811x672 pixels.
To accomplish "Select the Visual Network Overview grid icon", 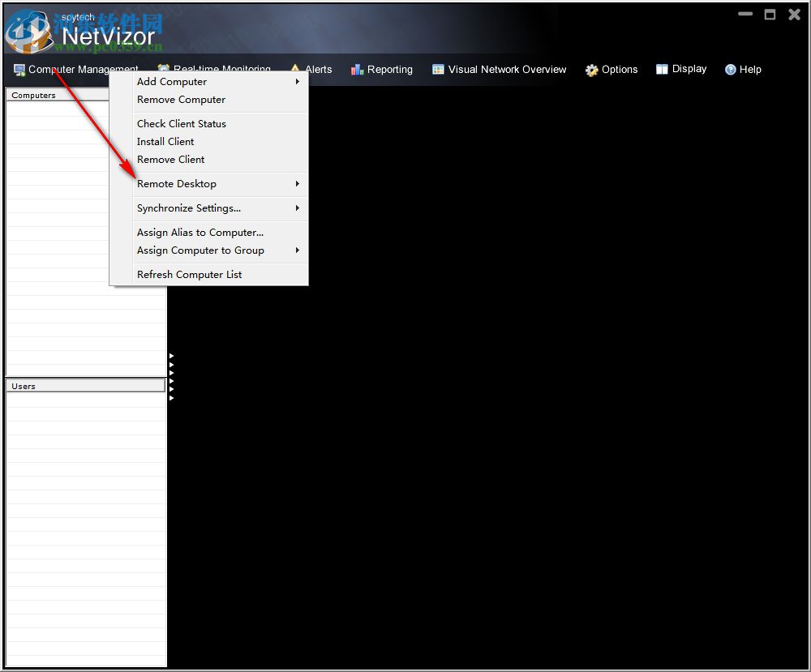I will (x=436, y=70).
